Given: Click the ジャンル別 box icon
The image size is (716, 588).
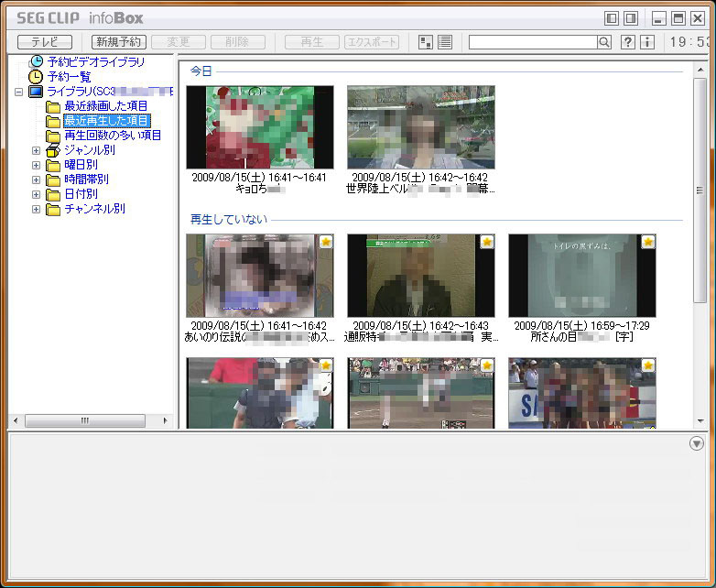Looking at the screenshot, I should click(53, 150).
